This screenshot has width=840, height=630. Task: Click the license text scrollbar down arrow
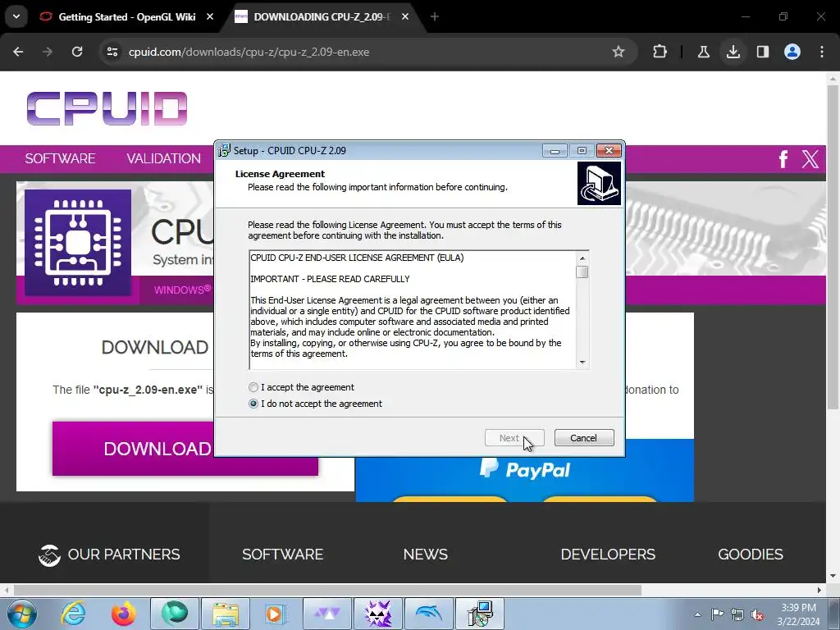582,363
